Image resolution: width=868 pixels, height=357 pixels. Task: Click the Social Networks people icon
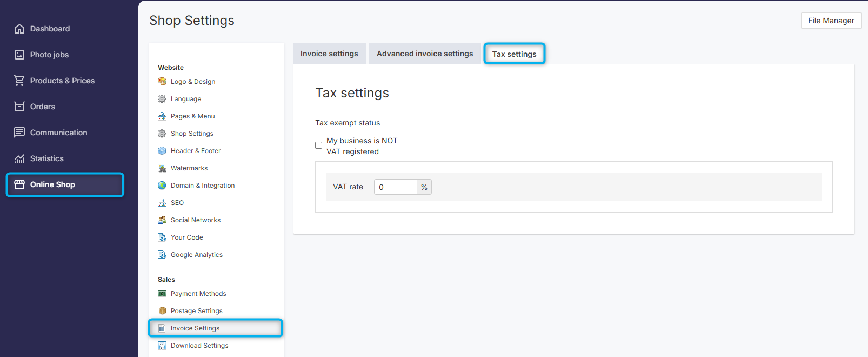point(162,220)
